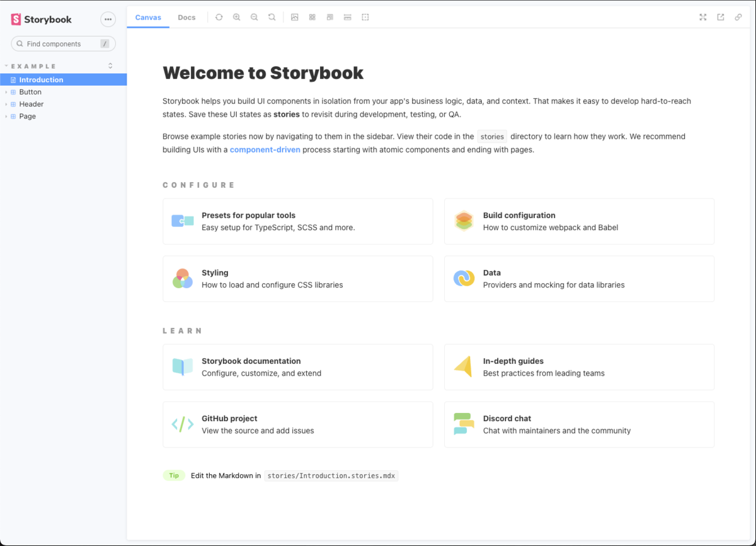This screenshot has height=546, width=756.
Task: Switch to the Docs tab
Action: (x=186, y=17)
